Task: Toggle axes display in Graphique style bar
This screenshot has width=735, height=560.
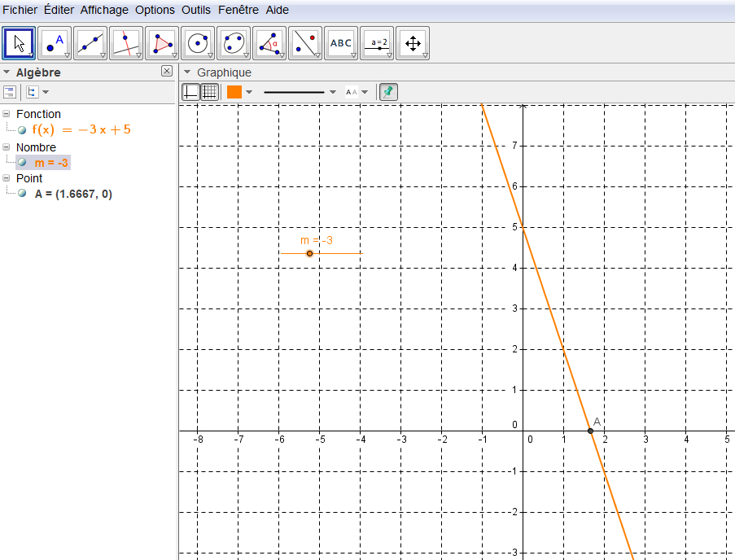Action: (x=190, y=92)
